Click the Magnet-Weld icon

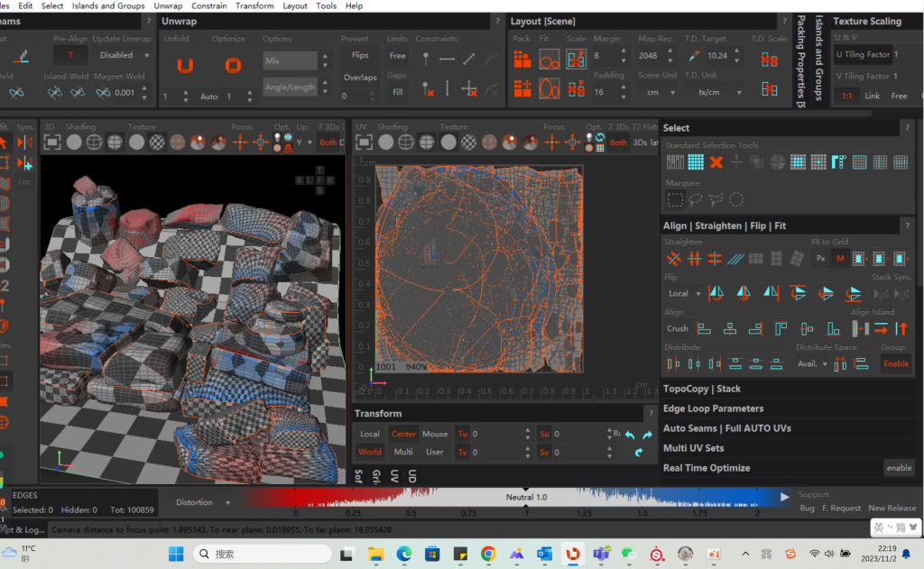[103, 93]
